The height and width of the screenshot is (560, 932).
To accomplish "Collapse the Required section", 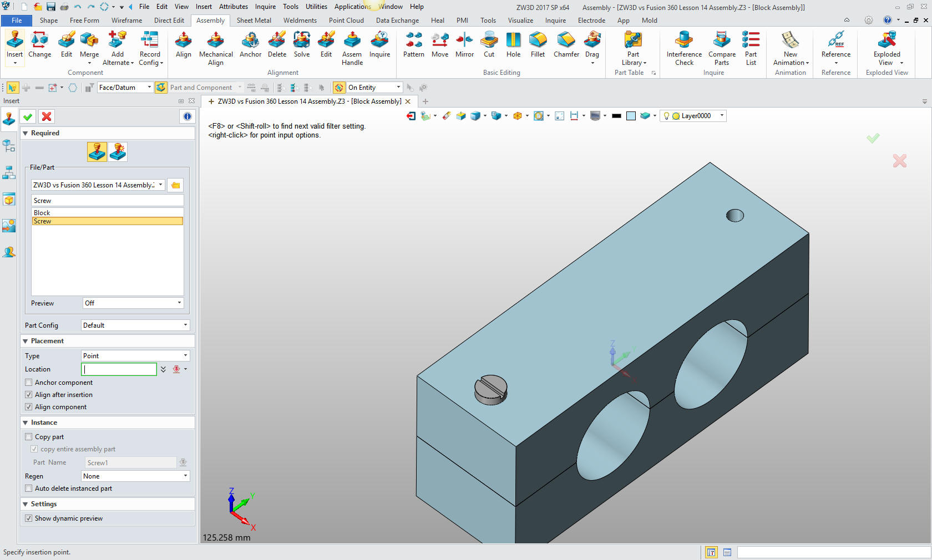I will (x=26, y=133).
